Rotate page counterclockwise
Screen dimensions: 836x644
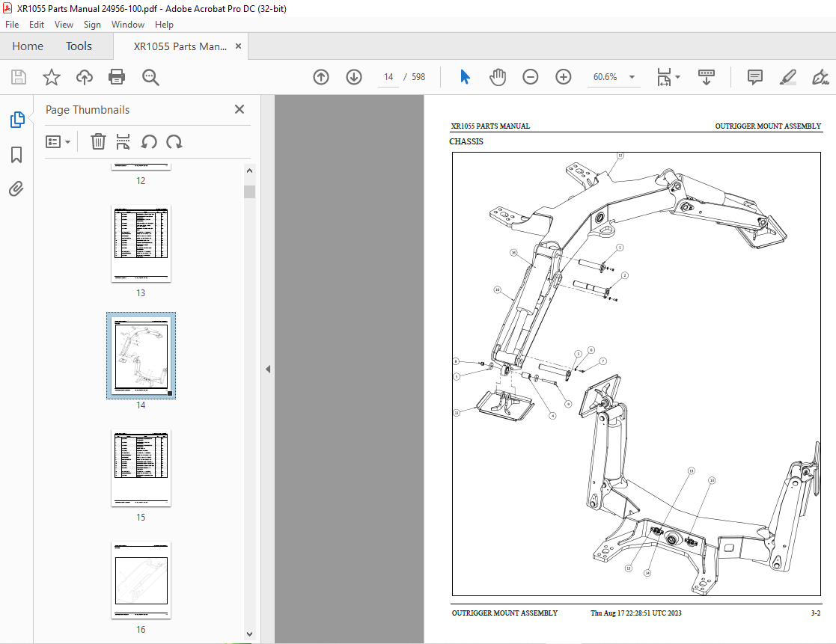click(x=149, y=141)
